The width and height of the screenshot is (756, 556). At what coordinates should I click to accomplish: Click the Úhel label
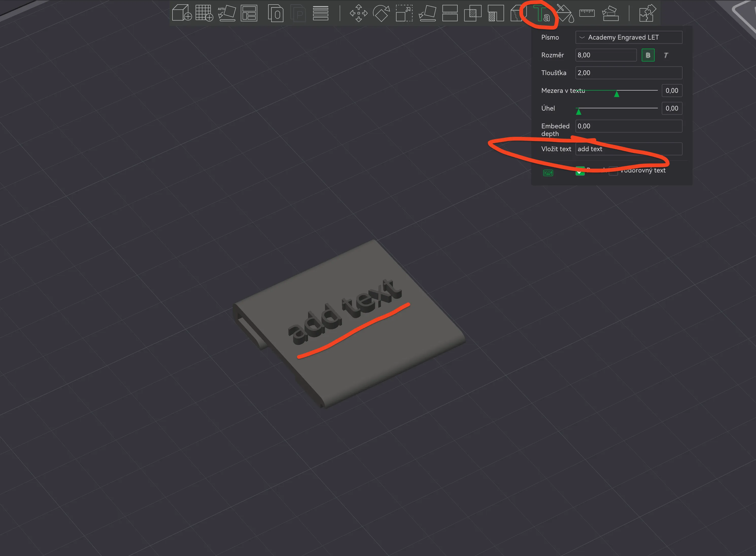[548, 108]
